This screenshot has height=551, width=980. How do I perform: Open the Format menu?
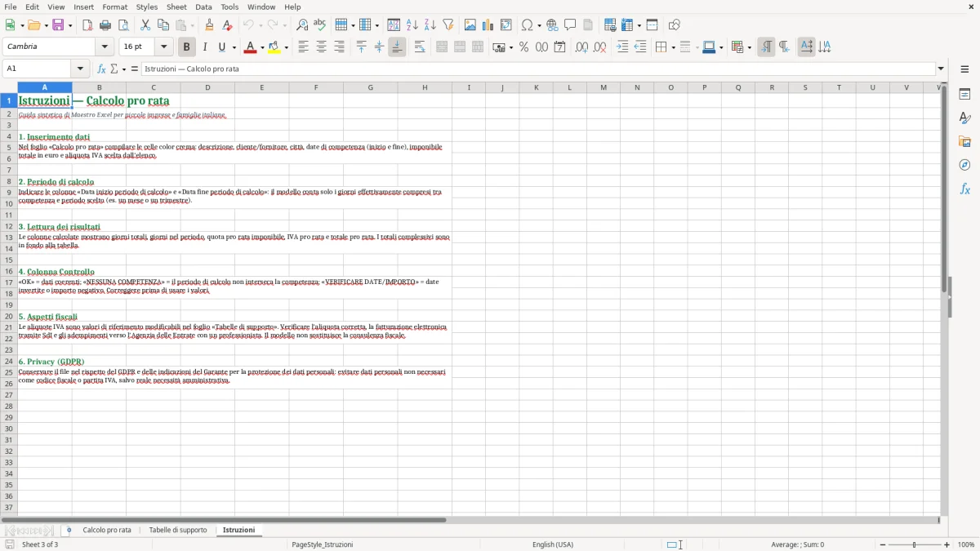coord(114,7)
